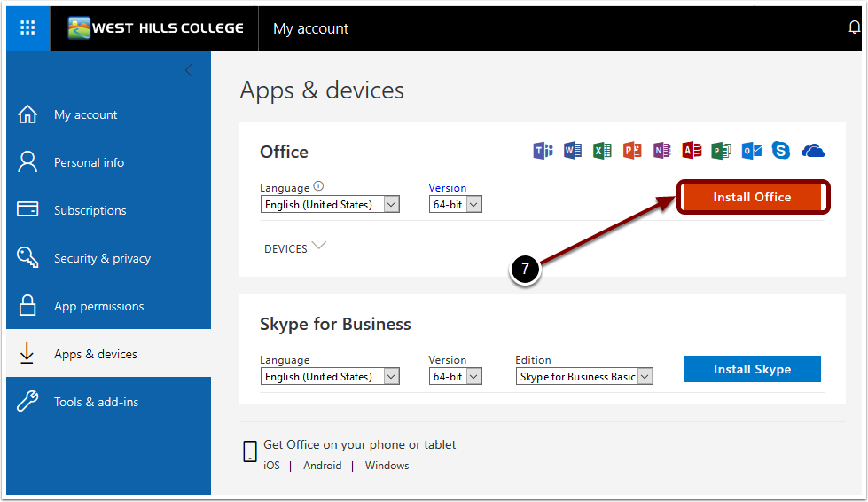This screenshot has width=868, height=502.
Task: Click the Access icon
Action: (x=692, y=151)
